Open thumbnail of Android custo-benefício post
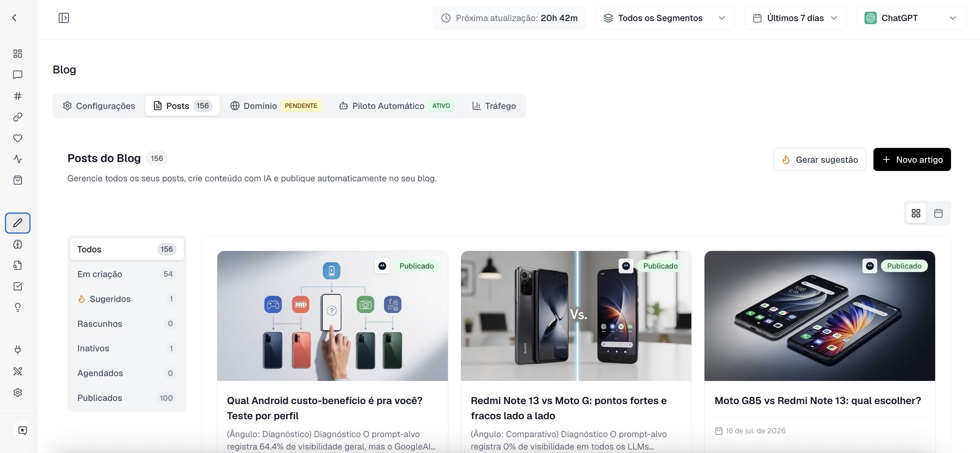The height and width of the screenshot is (453, 980). click(332, 316)
